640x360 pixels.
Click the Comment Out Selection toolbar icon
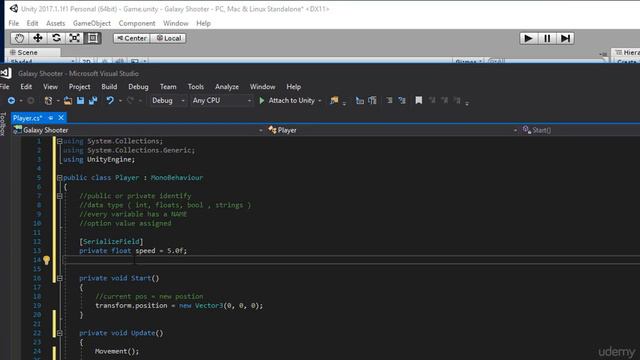click(402, 100)
